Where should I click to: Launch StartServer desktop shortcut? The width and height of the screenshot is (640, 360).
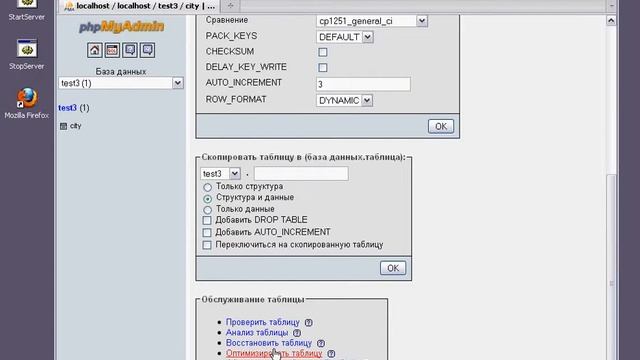(x=27, y=10)
